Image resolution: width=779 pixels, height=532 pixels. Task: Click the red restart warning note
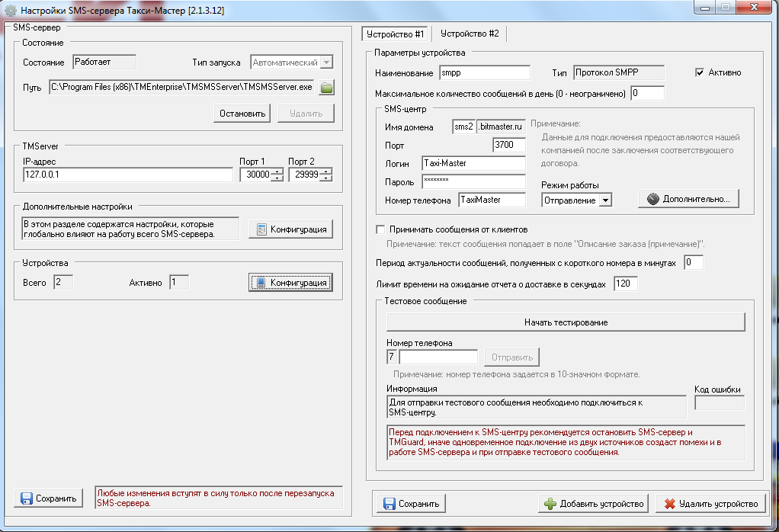click(219, 498)
